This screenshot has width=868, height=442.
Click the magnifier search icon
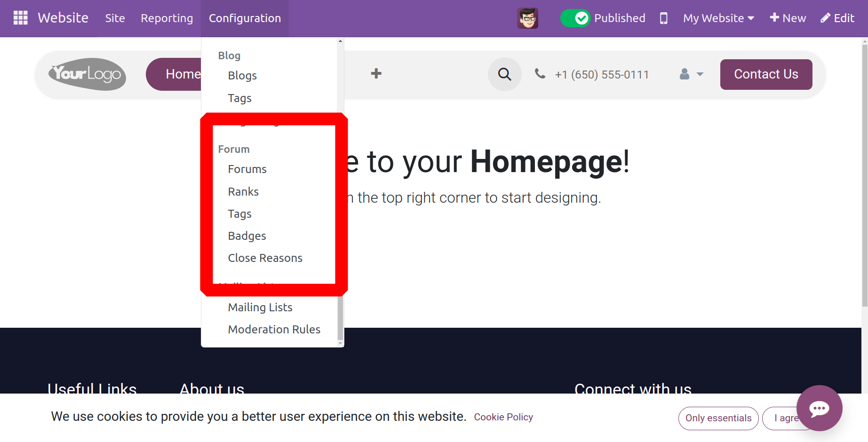[504, 74]
